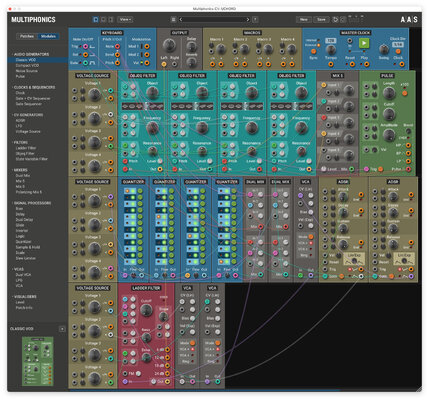Click the Pulse module LP output jack
The width and height of the screenshot is (429, 400).
click(408, 161)
